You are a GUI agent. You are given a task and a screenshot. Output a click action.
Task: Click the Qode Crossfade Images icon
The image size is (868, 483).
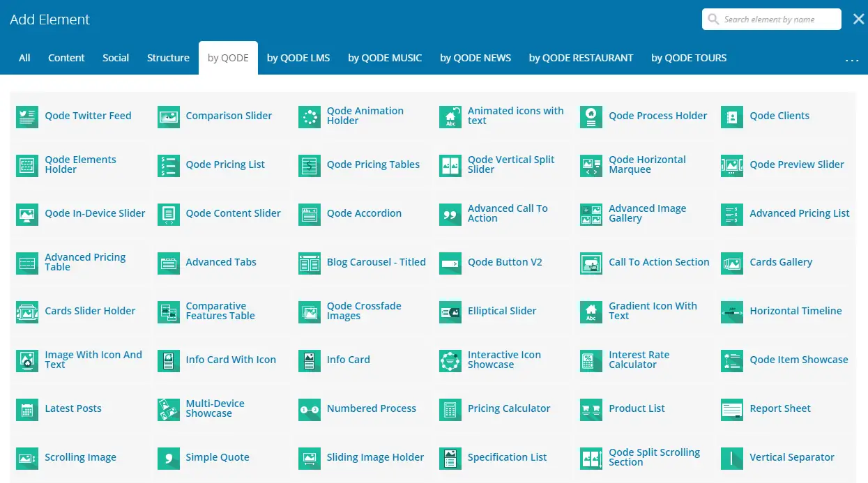coord(310,312)
